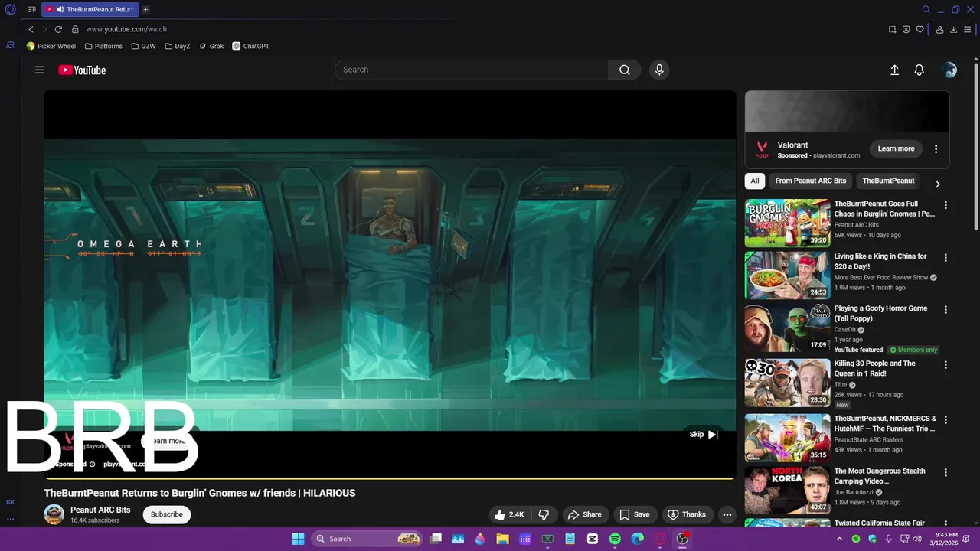
Task: Reload the current YouTube page
Action: [58, 29]
